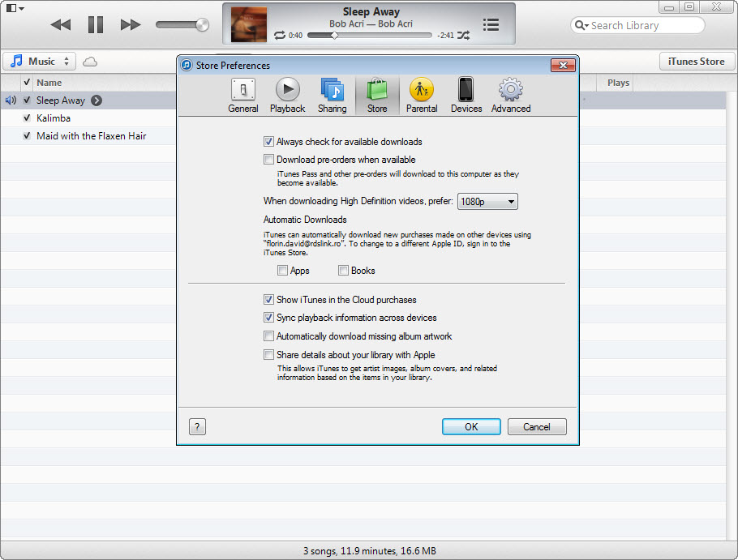Open the Music library selector
738x560 pixels.
click(x=40, y=61)
